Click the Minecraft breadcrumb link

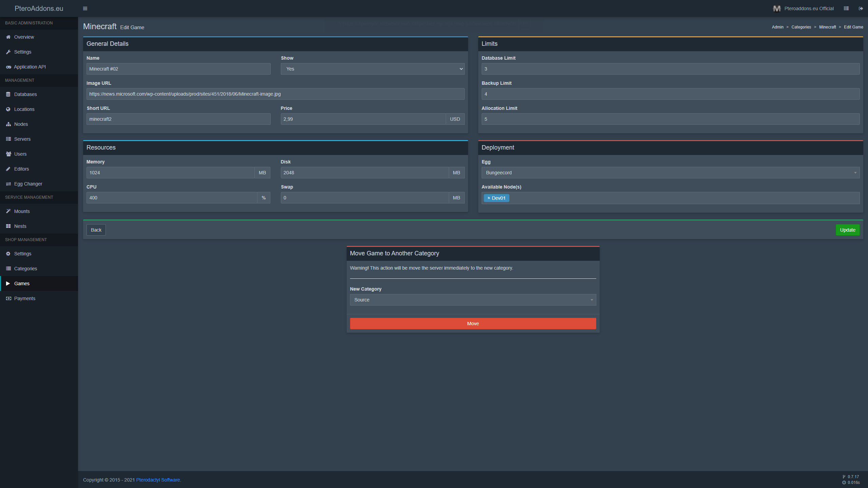[x=827, y=27]
